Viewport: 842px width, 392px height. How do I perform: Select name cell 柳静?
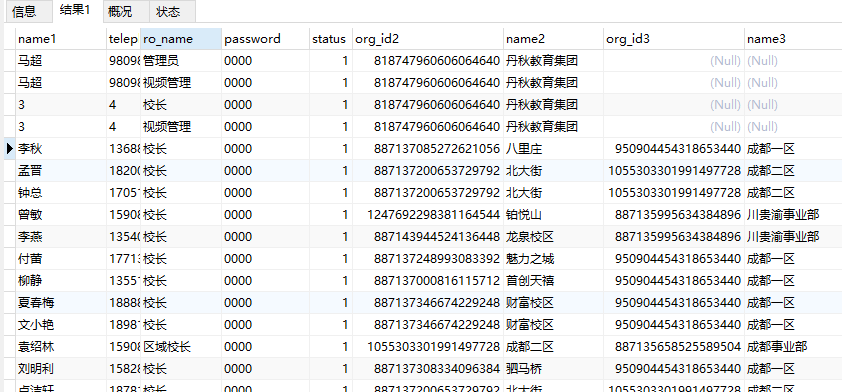(61, 281)
